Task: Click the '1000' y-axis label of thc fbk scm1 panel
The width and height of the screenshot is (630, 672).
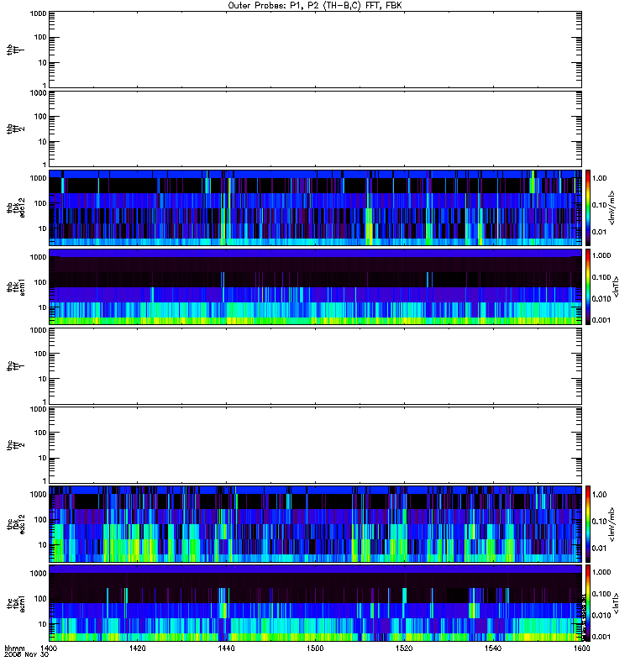Action: pos(38,574)
